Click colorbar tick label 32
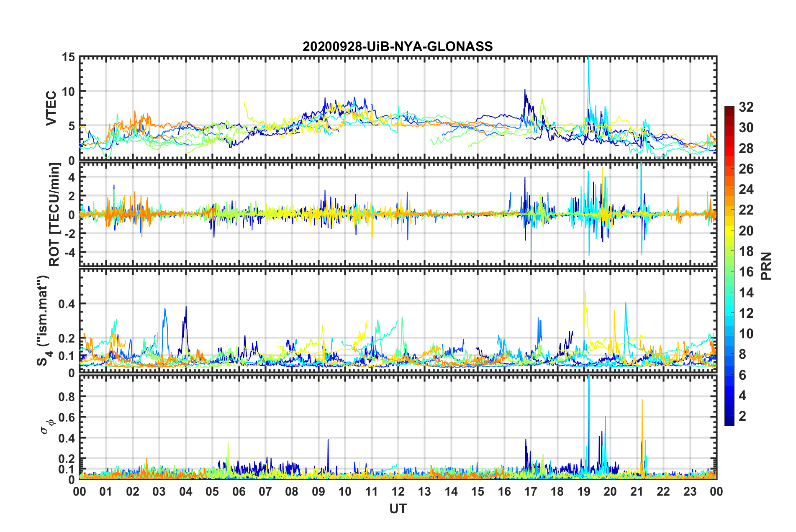796x532 pixels. [x=746, y=107]
